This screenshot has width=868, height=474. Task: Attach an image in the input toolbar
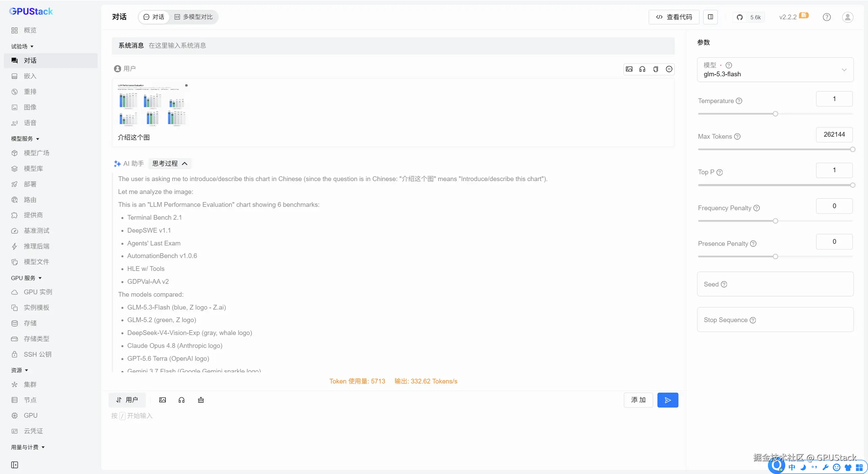click(162, 400)
